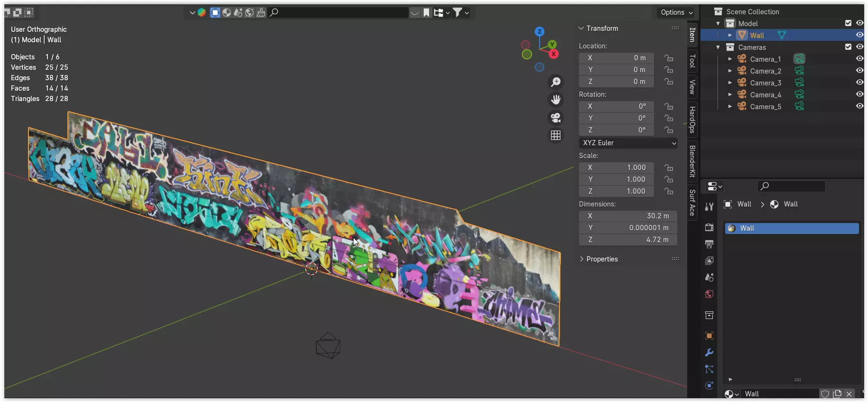This screenshot has width=868, height=402.
Task: Switch orthographic/perspective grid icon
Action: (556, 135)
